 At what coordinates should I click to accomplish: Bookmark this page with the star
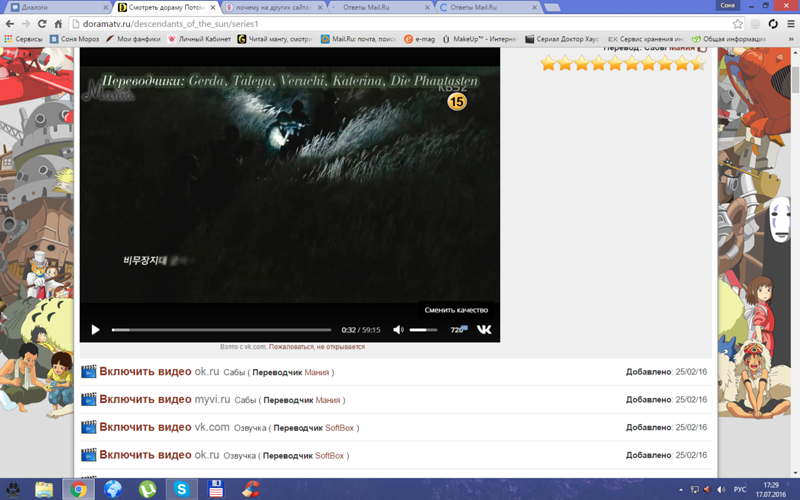pos(737,24)
